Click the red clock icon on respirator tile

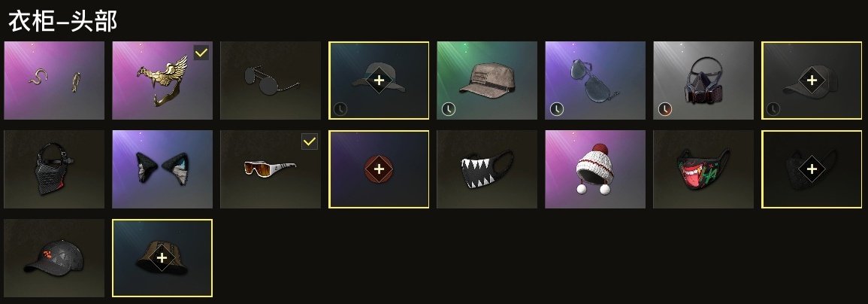(x=665, y=109)
